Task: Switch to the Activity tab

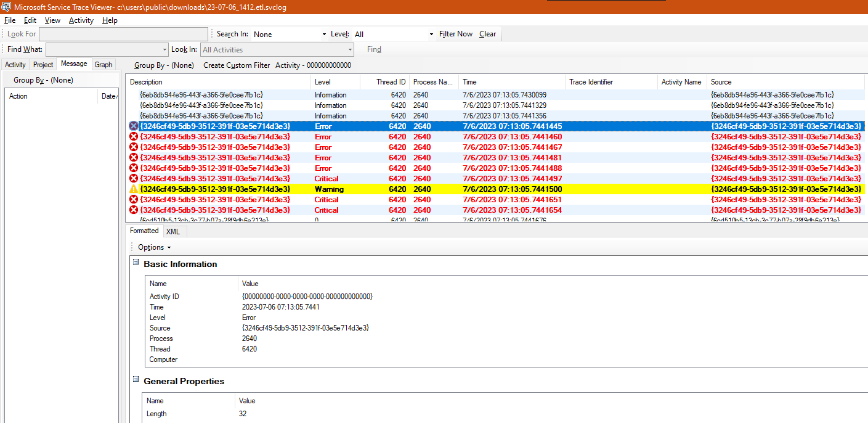Action: pos(15,65)
